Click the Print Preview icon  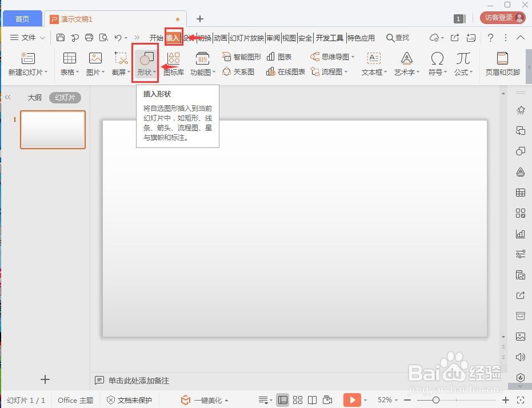tap(103, 37)
